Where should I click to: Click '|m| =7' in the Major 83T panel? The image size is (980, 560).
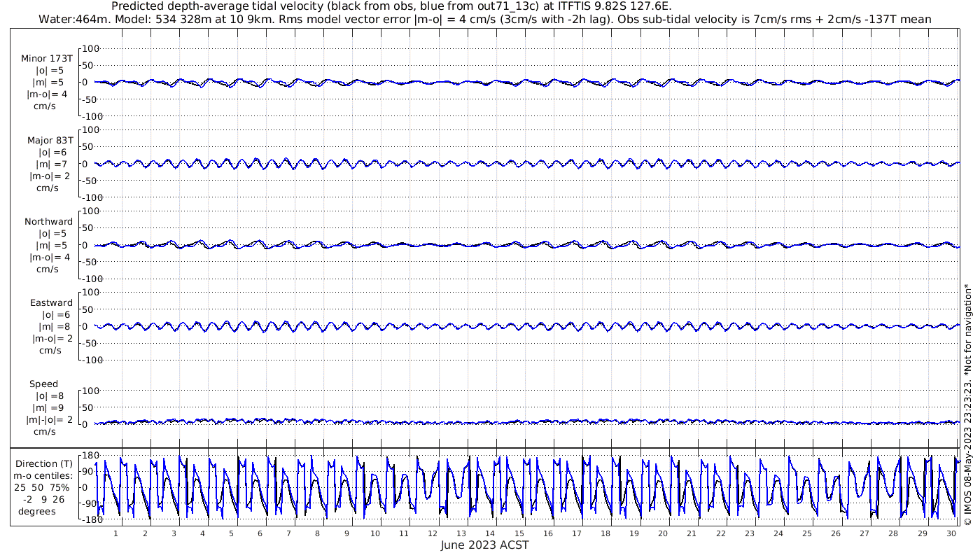tap(51, 164)
